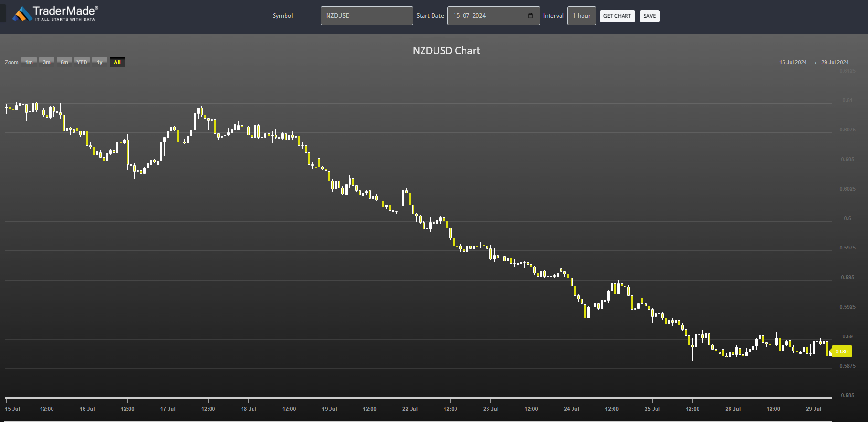This screenshot has height=422, width=868.
Task: Click the chart navigator scrollbar at the bottom
Action: pyautogui.click(x=418, y=397)
